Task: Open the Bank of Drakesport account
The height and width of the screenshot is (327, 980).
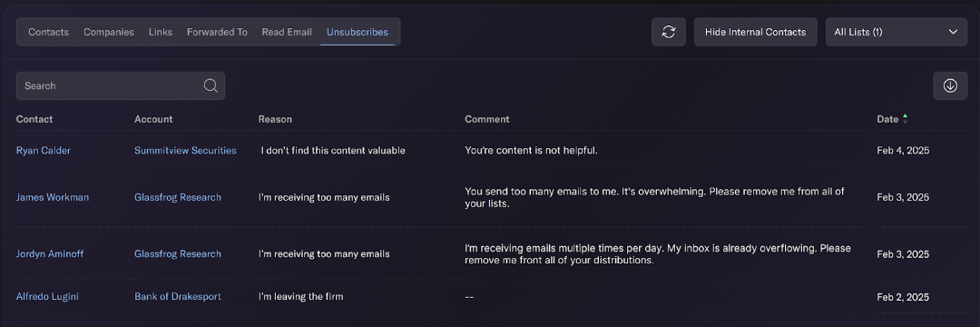Action: tap(178, 296)
